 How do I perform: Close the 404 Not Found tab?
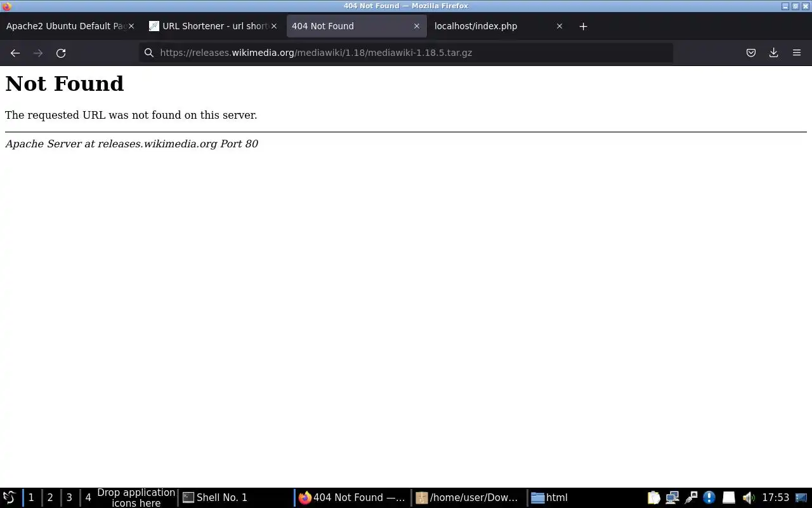point(417,26)
